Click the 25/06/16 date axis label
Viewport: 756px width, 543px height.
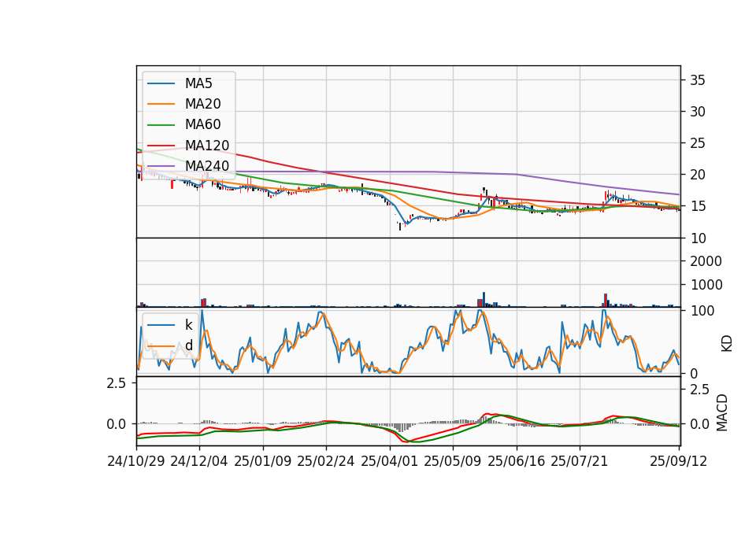click(x=516, y=461)
